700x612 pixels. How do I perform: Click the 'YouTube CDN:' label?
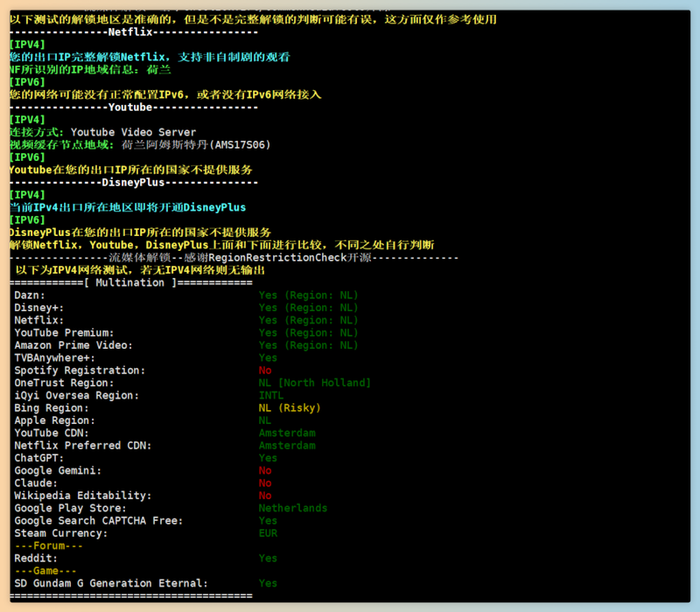[x=52, y=433]
